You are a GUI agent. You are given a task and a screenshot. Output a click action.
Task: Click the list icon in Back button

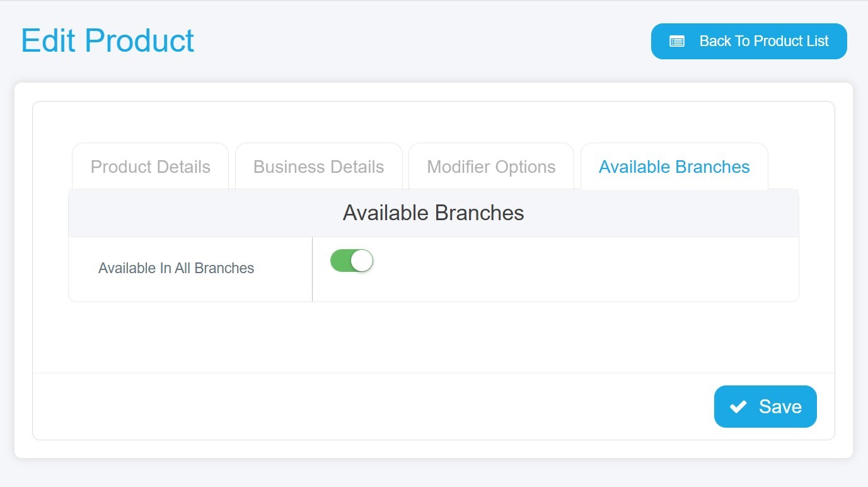(x=676, y=42)
